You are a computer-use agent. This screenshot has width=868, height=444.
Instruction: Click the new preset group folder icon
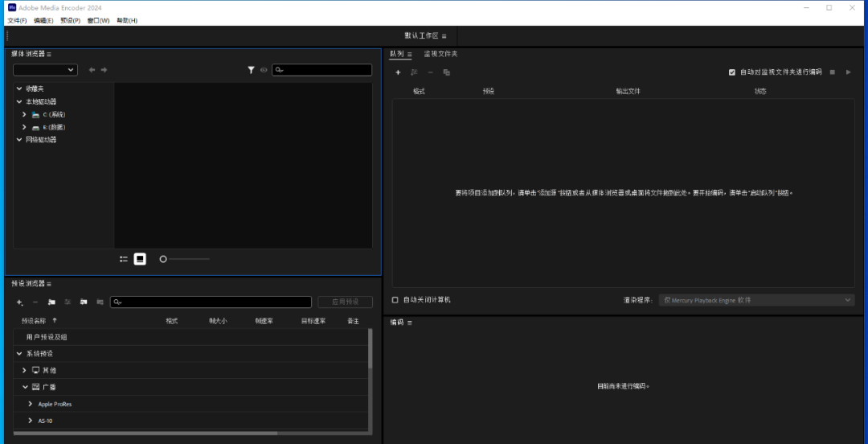(51, 302)
